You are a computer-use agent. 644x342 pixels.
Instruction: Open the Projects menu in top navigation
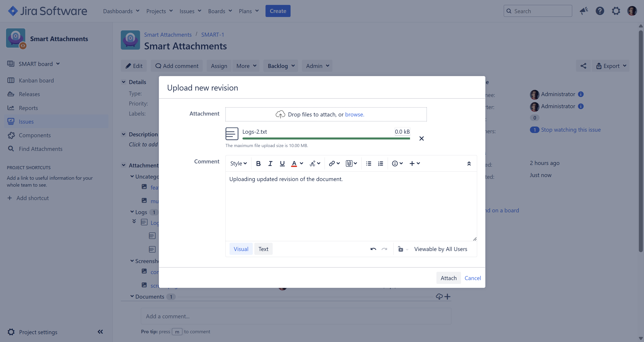pyautogui.click(x=159, y=11)
